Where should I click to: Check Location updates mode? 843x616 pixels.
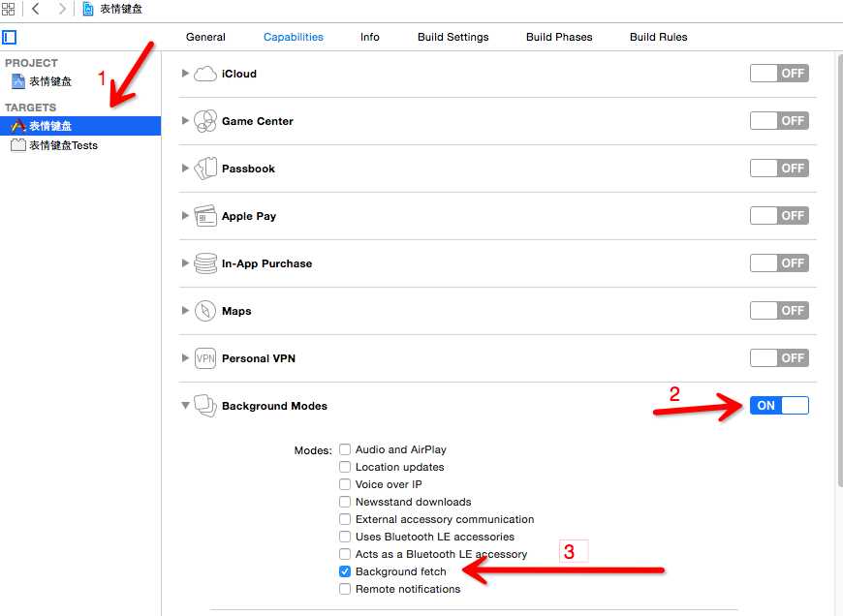coord(345,467)
